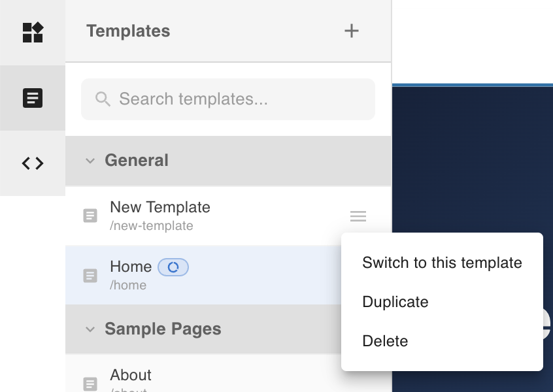Click the Home template page icon
553x392 pixels.
(x=90, y=276)
